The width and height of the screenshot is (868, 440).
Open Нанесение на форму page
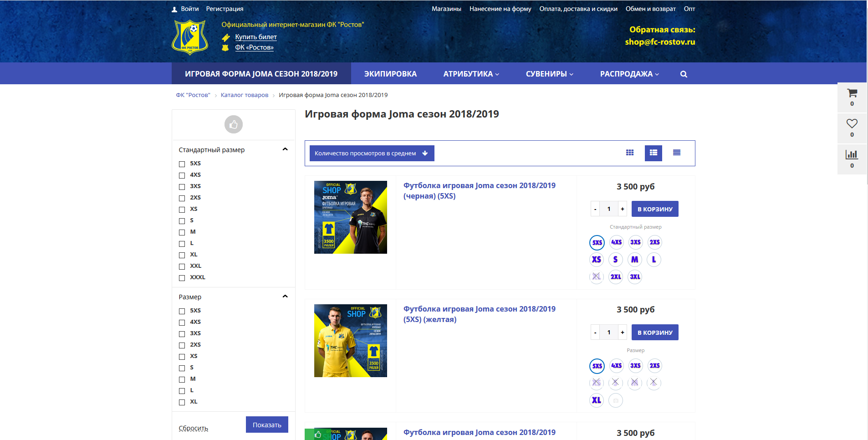pos(500,9)
